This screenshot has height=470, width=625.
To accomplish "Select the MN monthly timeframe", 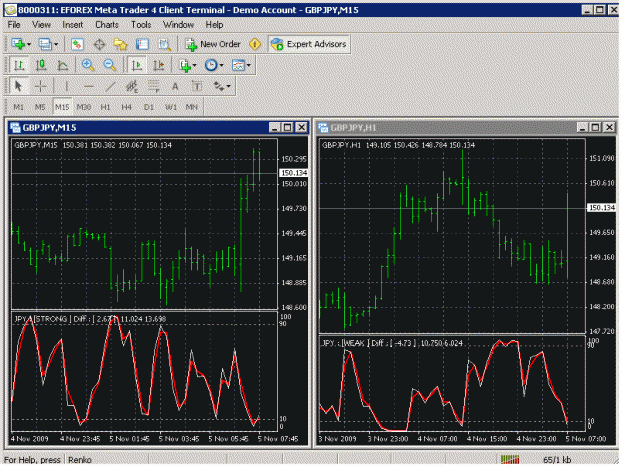I will [x=192, y=107].
